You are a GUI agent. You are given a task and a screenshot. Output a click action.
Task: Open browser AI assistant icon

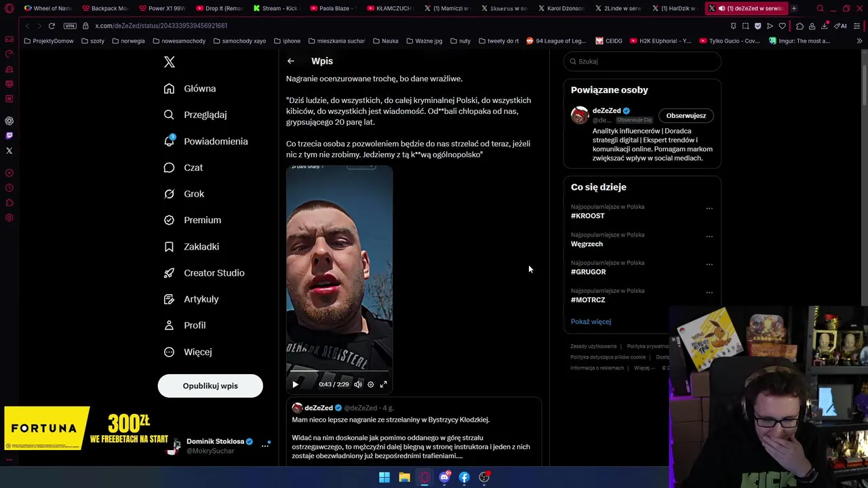842,26
